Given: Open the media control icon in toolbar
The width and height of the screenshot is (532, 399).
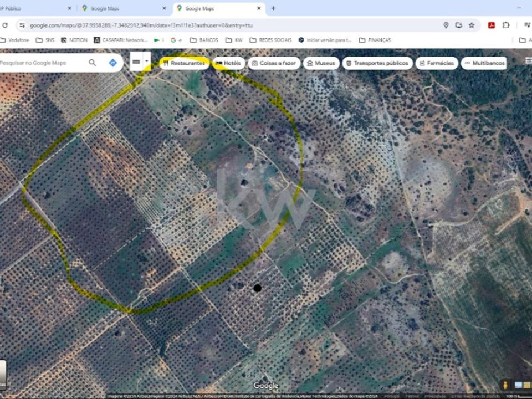Looking at the screenshot, I should coord(528,25).
